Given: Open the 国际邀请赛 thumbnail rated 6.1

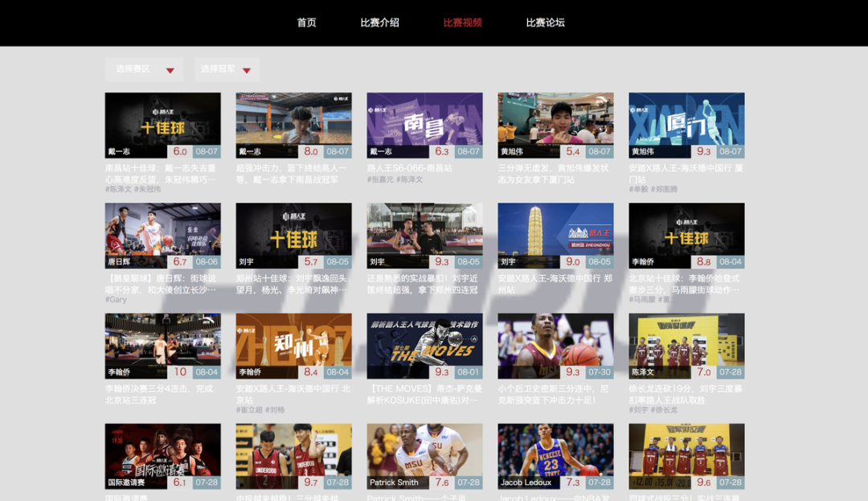Looking at the screenshot, I should point(162,456).
